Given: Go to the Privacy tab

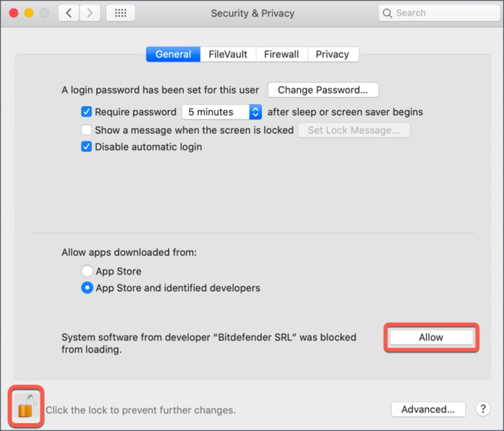Looking at the screenshot, I should point(333,54).
